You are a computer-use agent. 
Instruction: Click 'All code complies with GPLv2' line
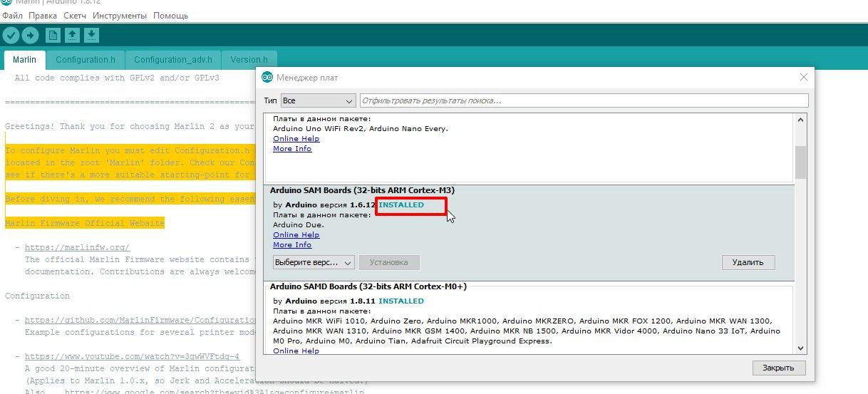pos(117,78)
